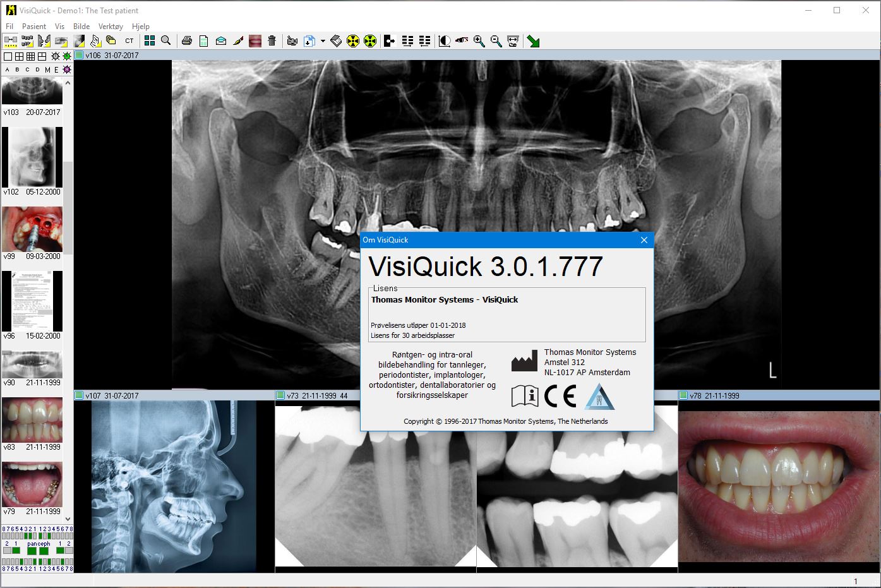Click the purple H sun icon
The width and height of the screenshot is (881, 588).
(67, 69)
